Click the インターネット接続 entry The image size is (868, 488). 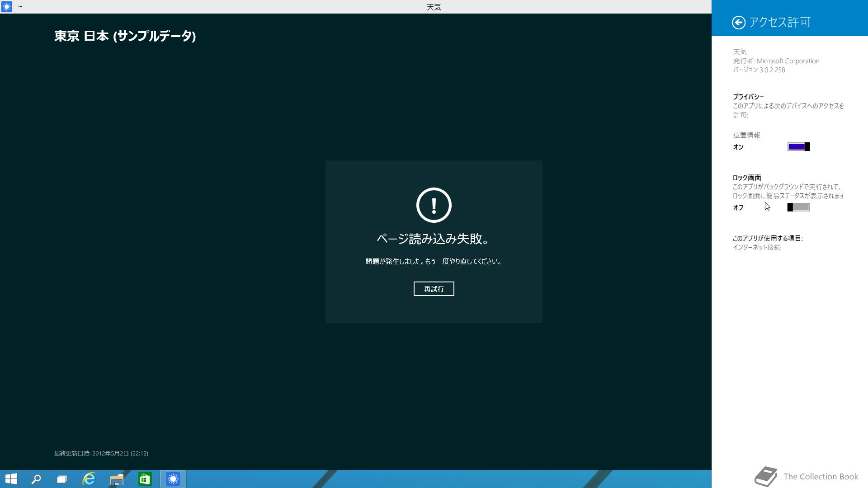(x=756, y=248)
